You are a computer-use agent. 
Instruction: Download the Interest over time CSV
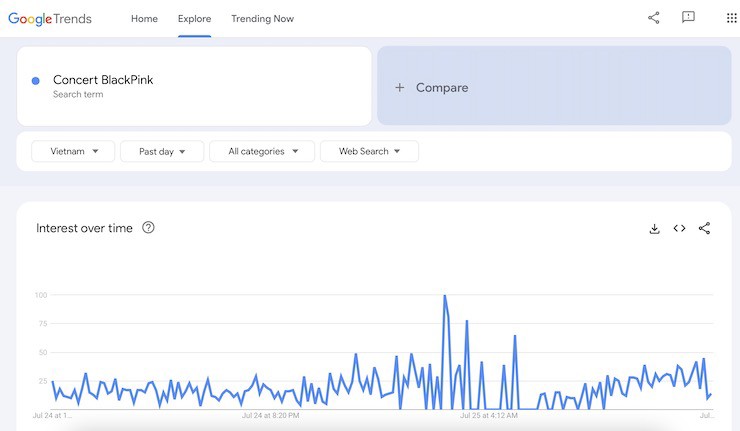click(654, 229)
